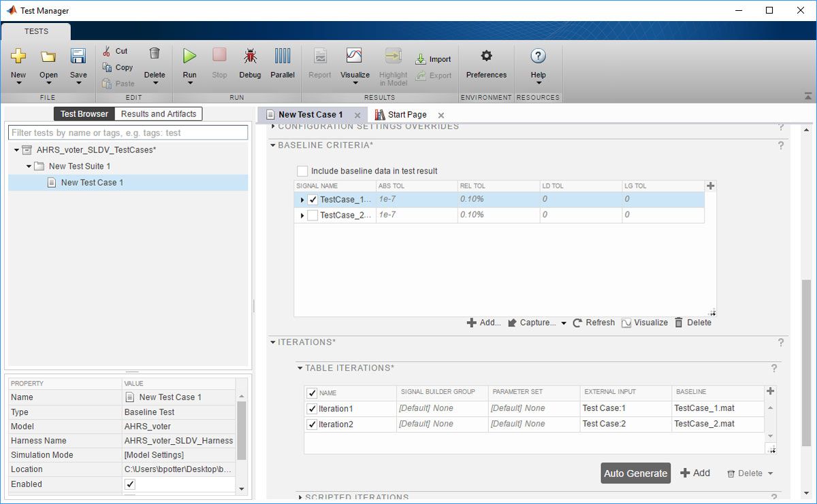Check the TestCase_2 signal checkbox
Screen dimensions: 817x504
tap(313, 215)
